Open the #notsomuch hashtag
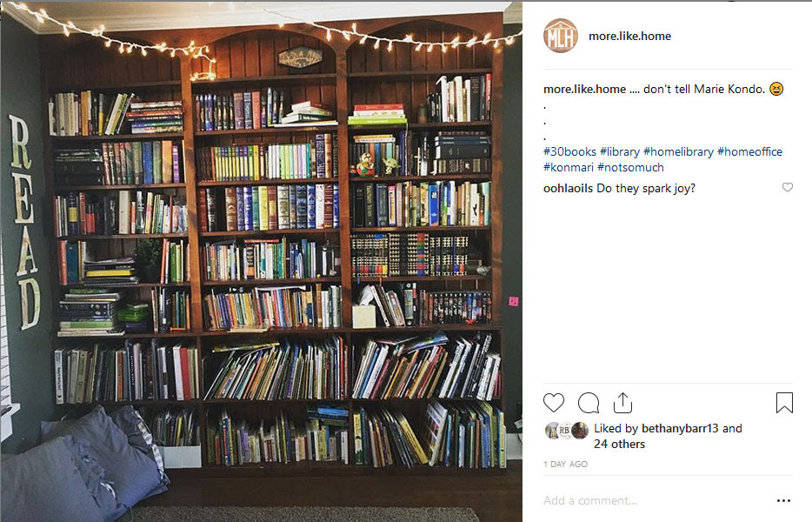 tap(630, 167)
